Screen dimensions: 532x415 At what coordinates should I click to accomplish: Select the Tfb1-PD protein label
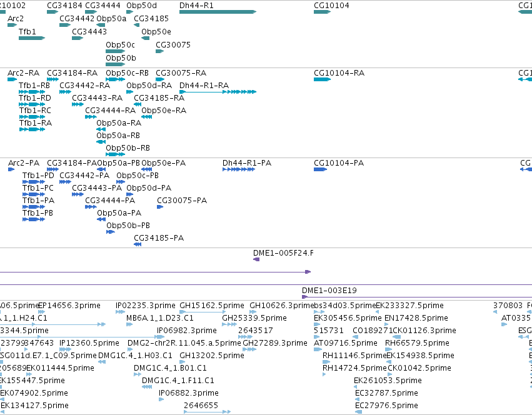tap(38, 176)
